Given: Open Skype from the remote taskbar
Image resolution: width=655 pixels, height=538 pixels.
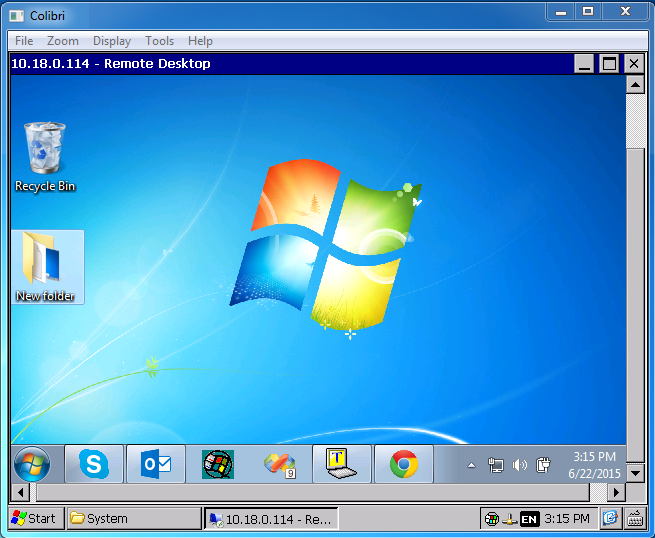Looking at the screenshot, I should (x=94, y=464).
